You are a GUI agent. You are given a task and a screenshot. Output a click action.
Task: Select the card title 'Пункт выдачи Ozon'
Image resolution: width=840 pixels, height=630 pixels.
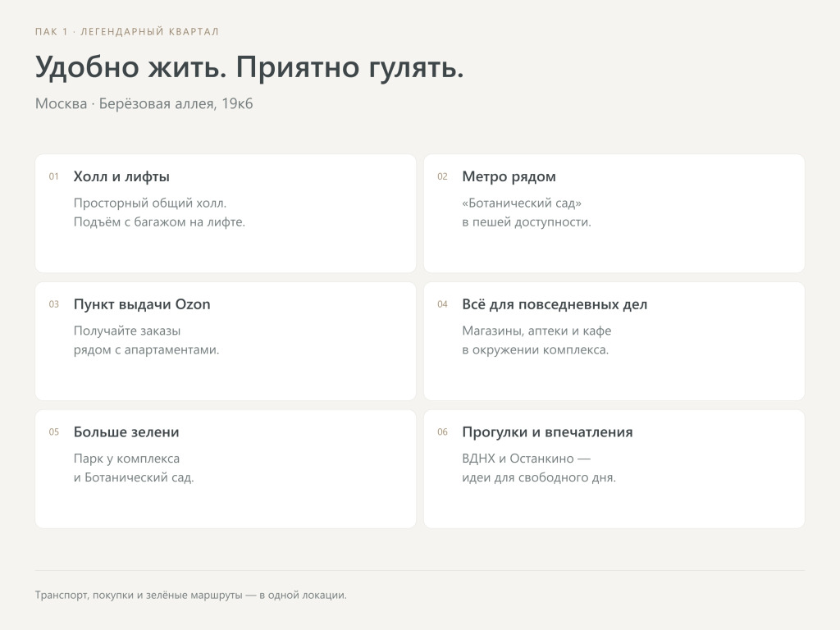[x=142, y=304]
